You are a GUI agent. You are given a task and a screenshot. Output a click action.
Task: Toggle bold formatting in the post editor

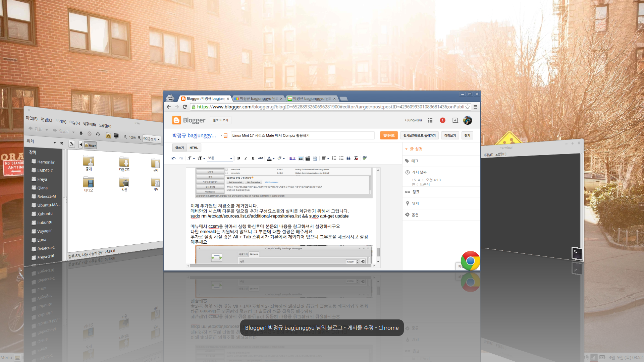tap(238, 158)
